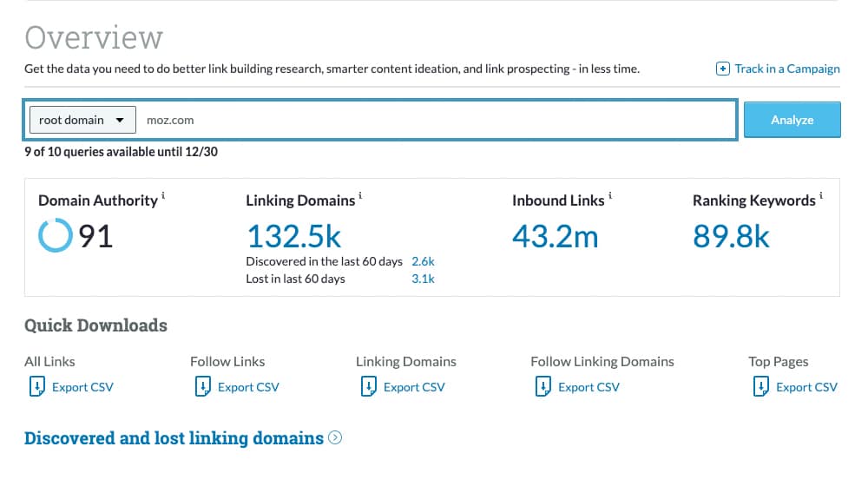The image size is (868, 486).
Task: Click the Domain Authority circular score gauge
Action: (x=56, y=235)
